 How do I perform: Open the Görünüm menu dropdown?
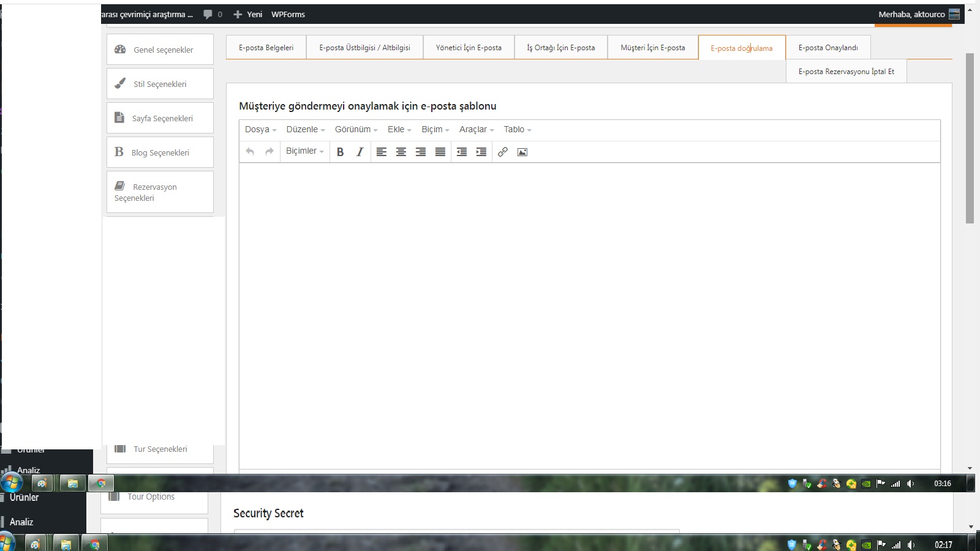pos(356,129)
